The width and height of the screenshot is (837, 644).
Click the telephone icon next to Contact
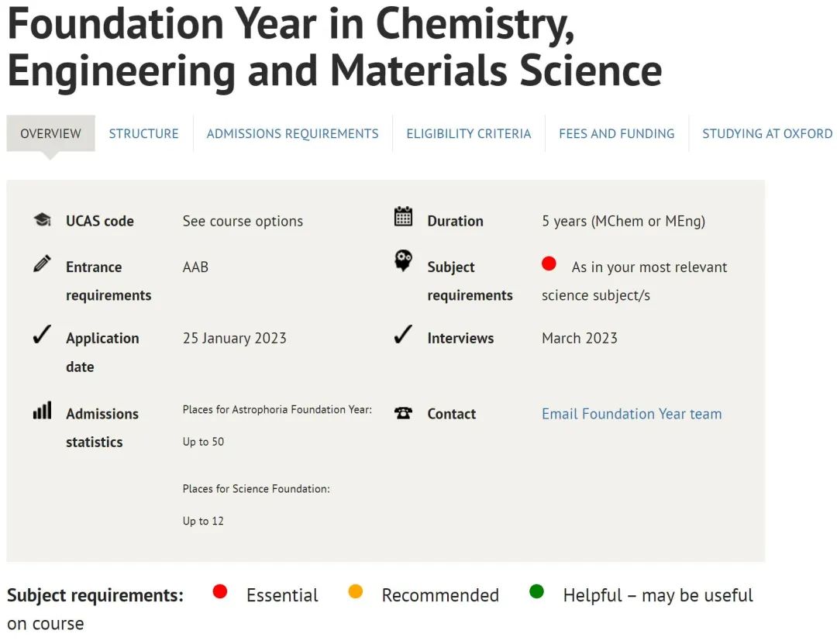[x=403, y=413]
